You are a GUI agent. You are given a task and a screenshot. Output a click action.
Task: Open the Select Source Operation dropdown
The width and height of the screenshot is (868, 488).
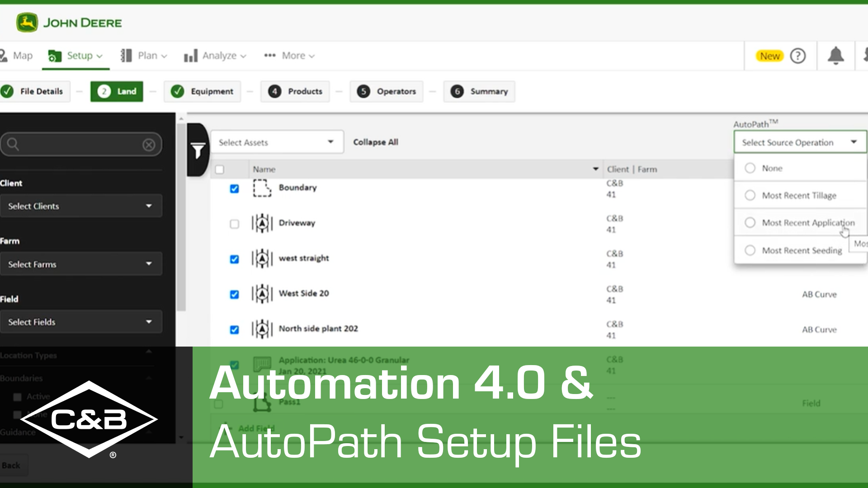800,142
